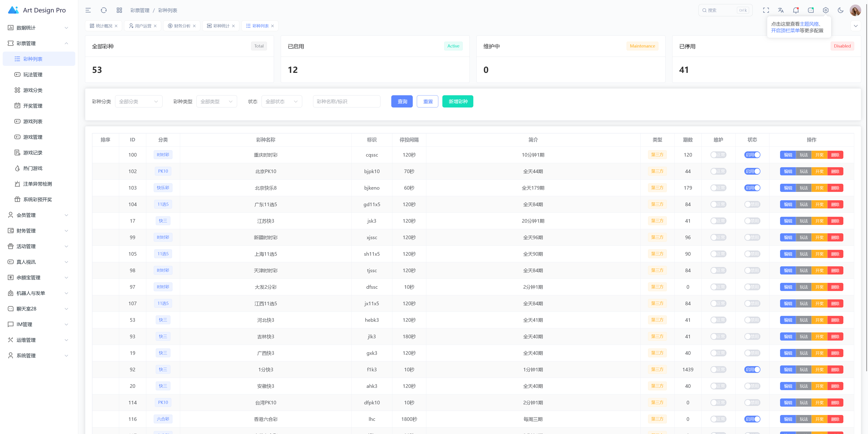This screenshot has width=868, height=434.
Task: Click the green 新增彩种 button
Action: point(458,102)
